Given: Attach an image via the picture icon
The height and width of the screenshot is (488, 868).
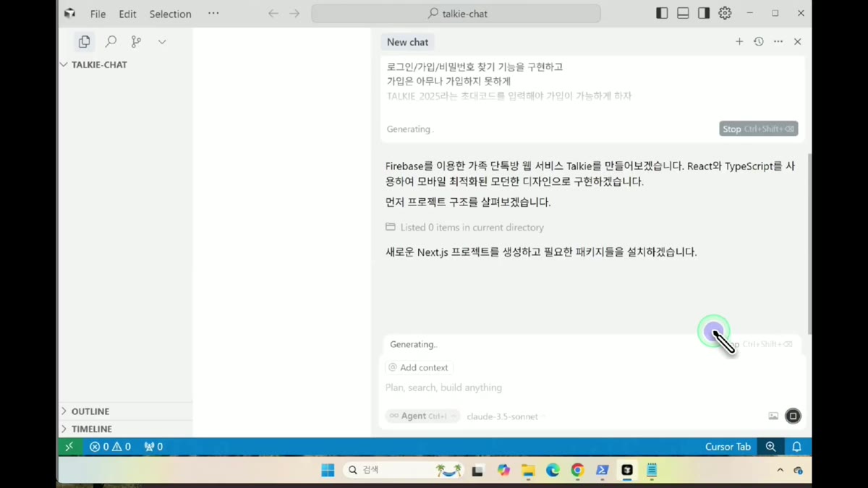Looking at the screenshot, I should tap(773, 416).
